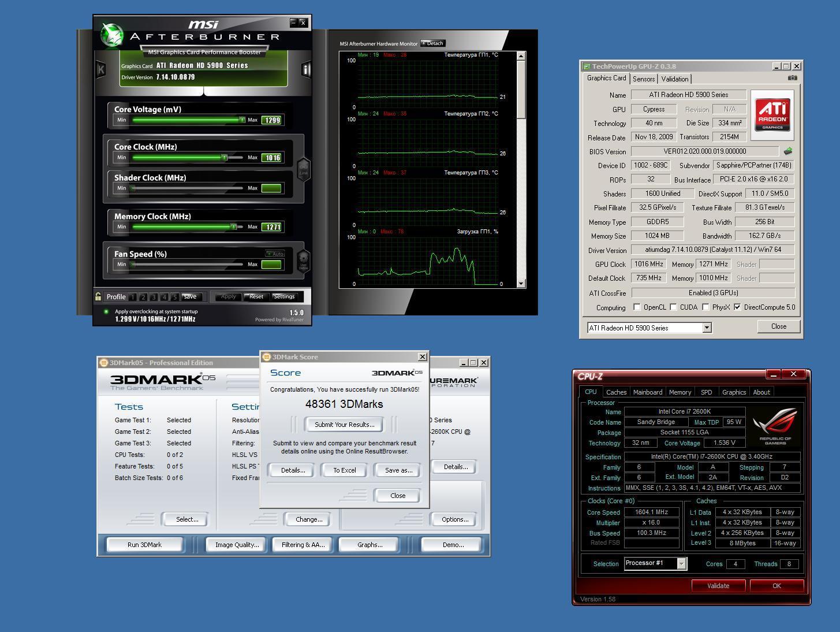This screenshot has width=840, height=632.
Task: Click Save as... in score dialog
Action: [398, 470]
